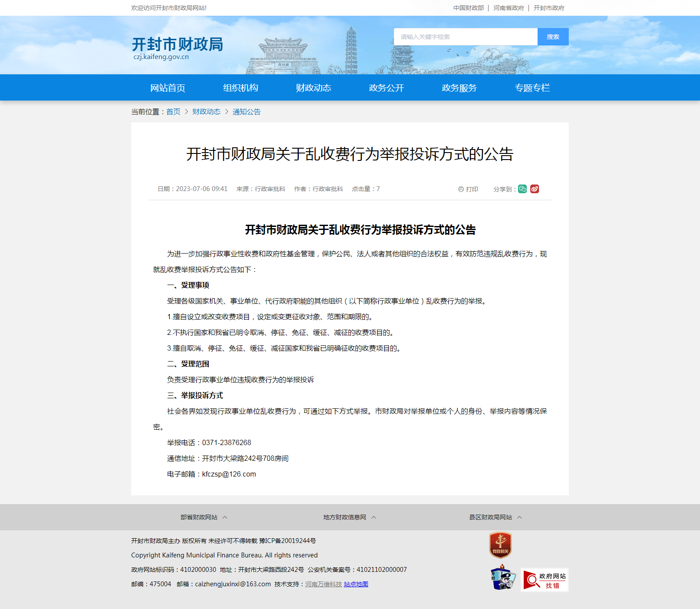The image size is (700, 609).
Task: Open the party and government organ badge
Action: [500, 545]
